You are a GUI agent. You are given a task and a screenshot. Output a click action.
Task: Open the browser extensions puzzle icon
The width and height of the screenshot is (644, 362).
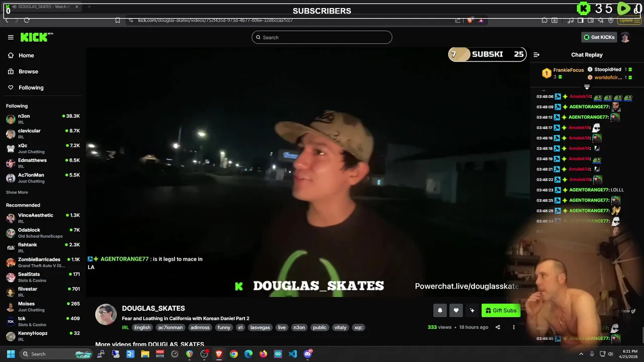(544, 20)
